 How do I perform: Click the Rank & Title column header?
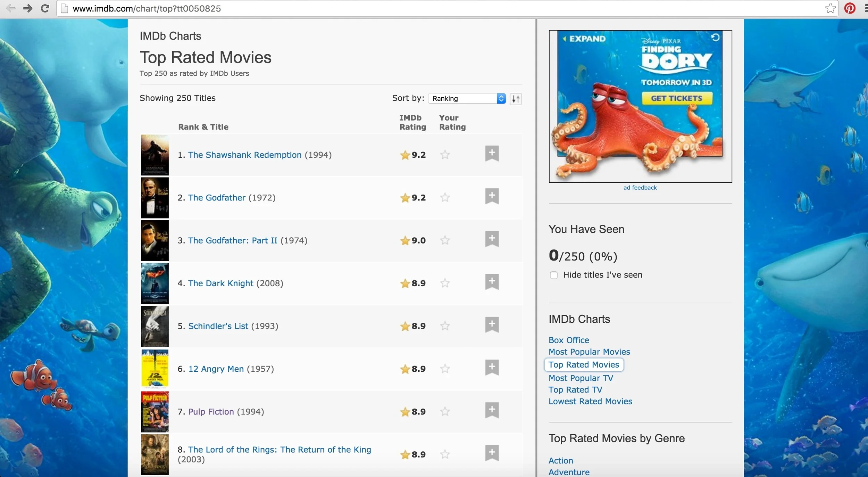203,127
